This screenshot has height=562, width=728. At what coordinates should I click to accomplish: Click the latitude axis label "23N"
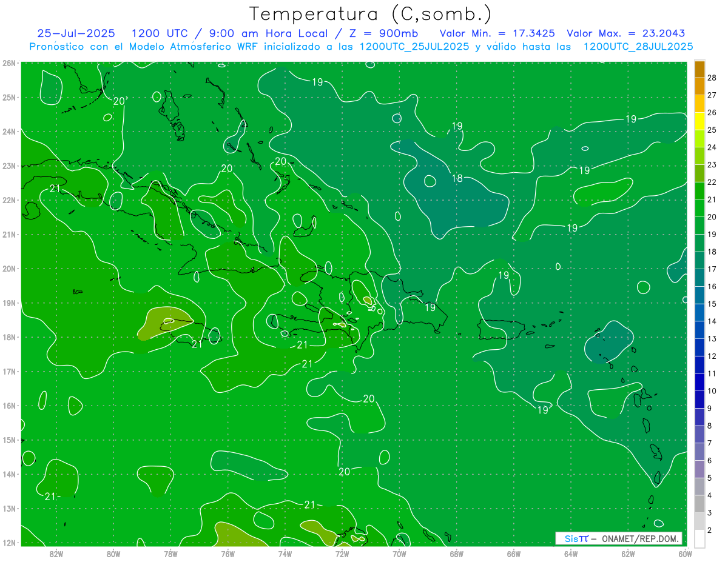click(x=8, y=166)
